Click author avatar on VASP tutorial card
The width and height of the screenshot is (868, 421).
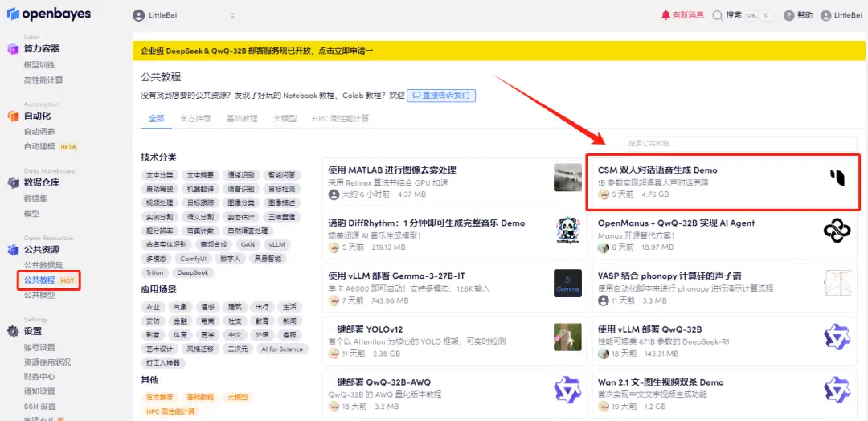(604, 301)
